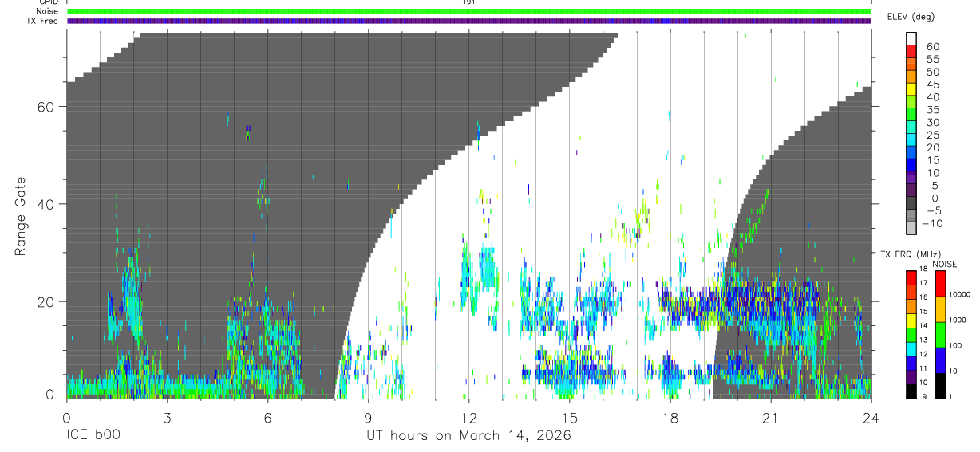Click the '11' label on the TX FRQ scale
980x452 pixels.
pyautogui.click(x=923, y=368)
